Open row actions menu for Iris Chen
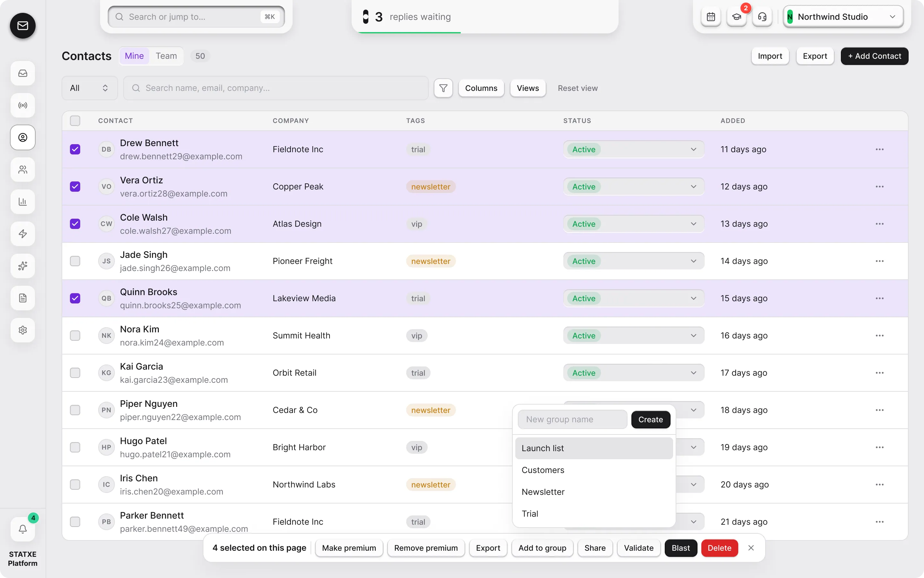The width and height of the screenshot is (924, 578). point(879,484)
